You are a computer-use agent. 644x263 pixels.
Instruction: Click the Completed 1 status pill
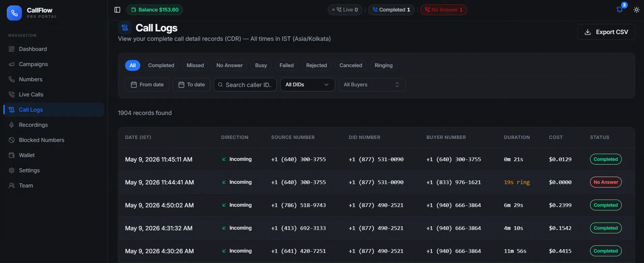tap(391, 10)
